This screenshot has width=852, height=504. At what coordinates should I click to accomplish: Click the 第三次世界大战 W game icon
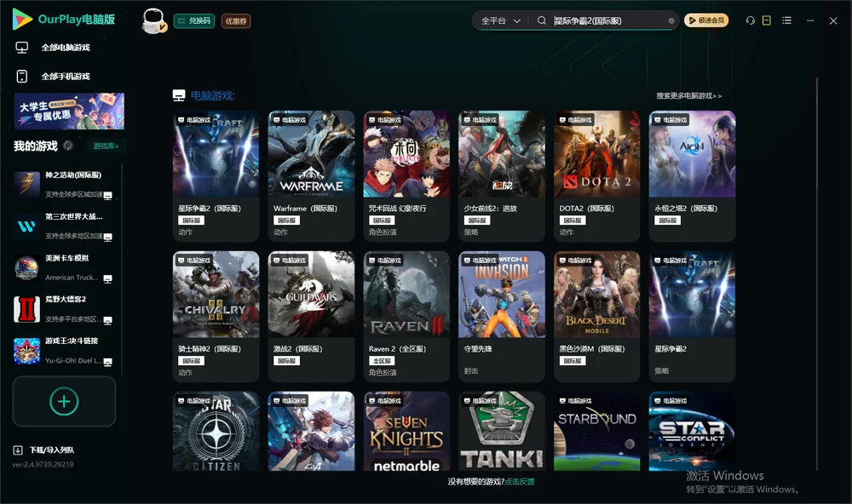[x=26, y=226]
